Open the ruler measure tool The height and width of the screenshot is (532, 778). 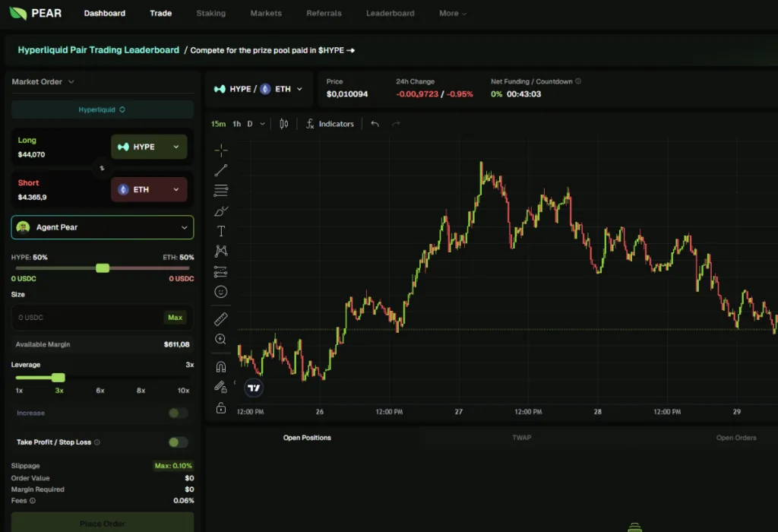click(x=221, y=318)
